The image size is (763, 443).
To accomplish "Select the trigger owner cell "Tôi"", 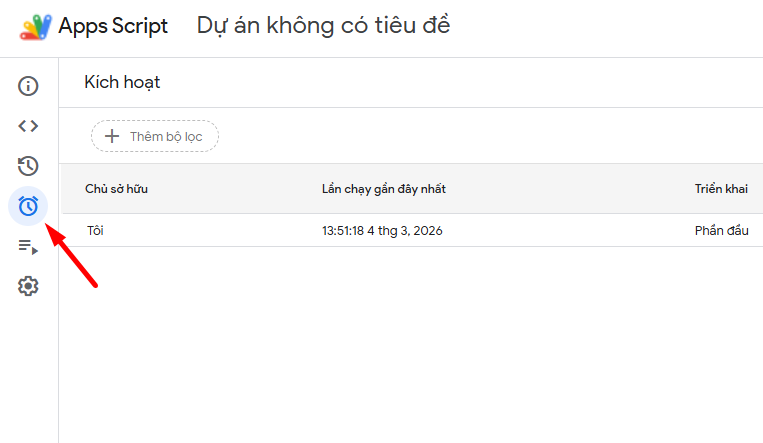I will (x=95, y=231).
